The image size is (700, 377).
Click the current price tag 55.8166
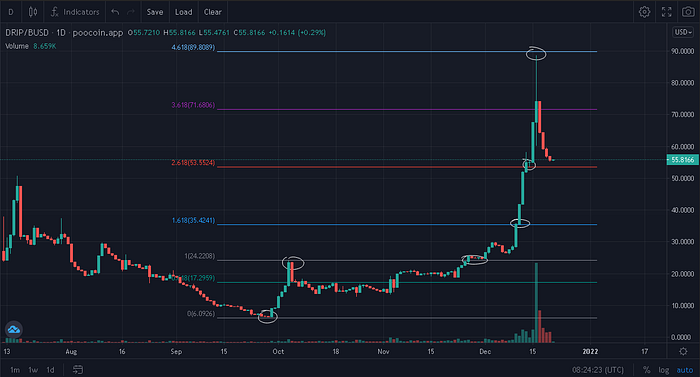pyautogui.click(x=683, y=159)
